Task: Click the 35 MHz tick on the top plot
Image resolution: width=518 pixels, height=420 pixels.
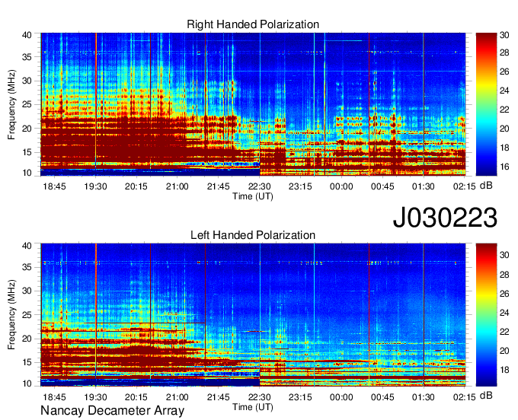Action: pos(27,57)
